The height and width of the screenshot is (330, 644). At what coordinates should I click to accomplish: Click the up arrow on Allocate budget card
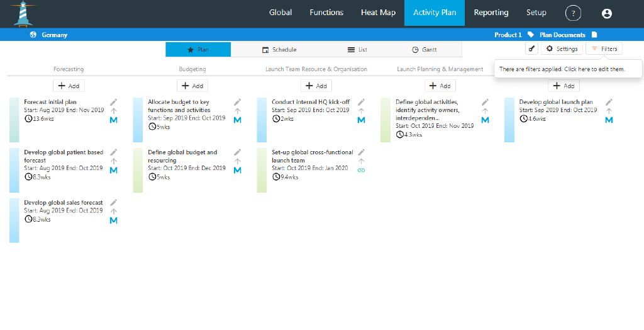click(x=238, y=111)
